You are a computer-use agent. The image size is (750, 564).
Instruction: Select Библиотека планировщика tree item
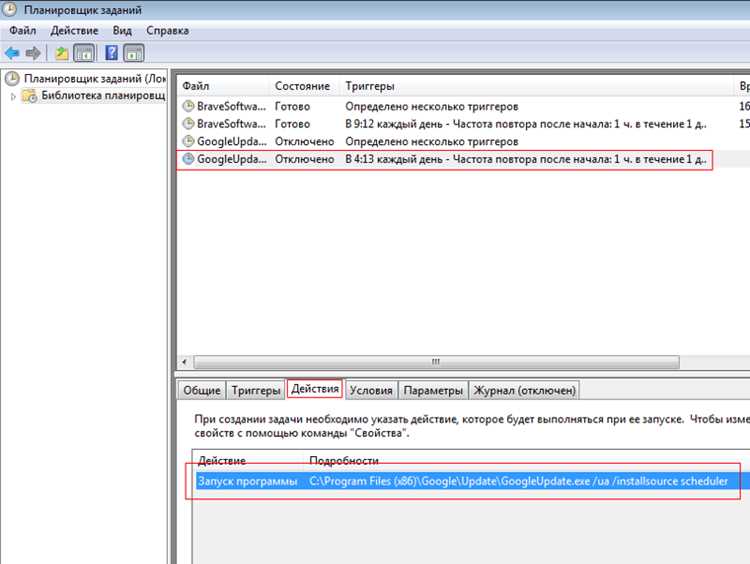tap(103, 95)
